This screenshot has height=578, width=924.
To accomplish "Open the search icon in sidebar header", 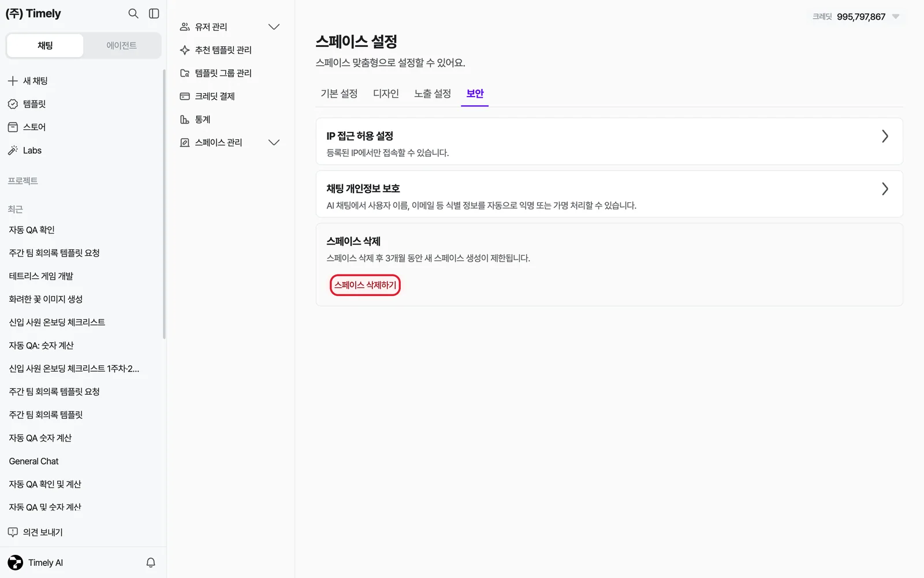I will (133, 13).
